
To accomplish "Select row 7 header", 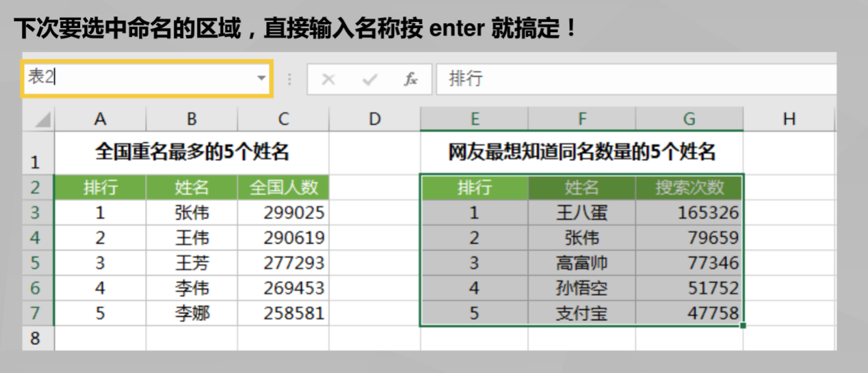I will pyautogui.click(x=38, y=314).
